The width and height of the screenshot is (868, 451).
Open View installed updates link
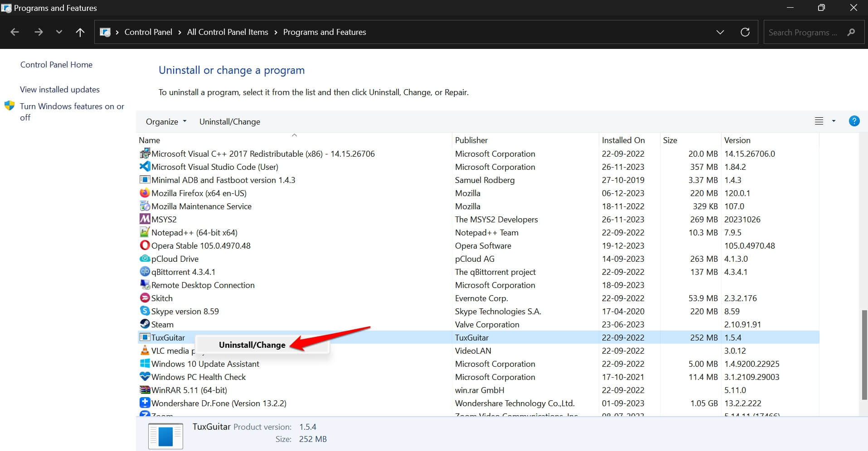(x=60, y=90)
